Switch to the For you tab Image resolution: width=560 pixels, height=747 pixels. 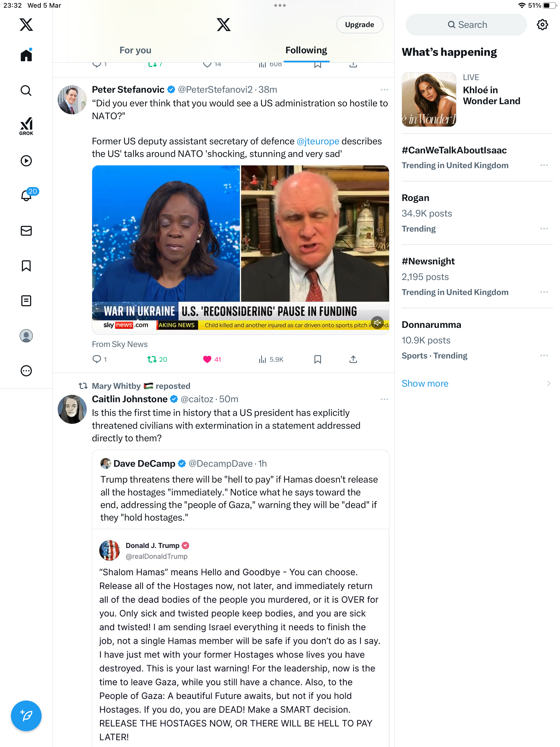click(x=135, y=50)
